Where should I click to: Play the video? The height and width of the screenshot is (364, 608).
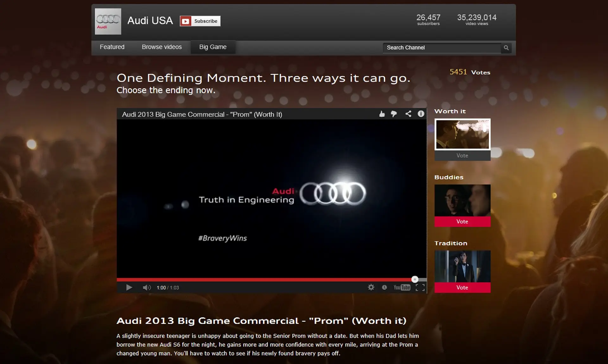[x=129, y=287]
